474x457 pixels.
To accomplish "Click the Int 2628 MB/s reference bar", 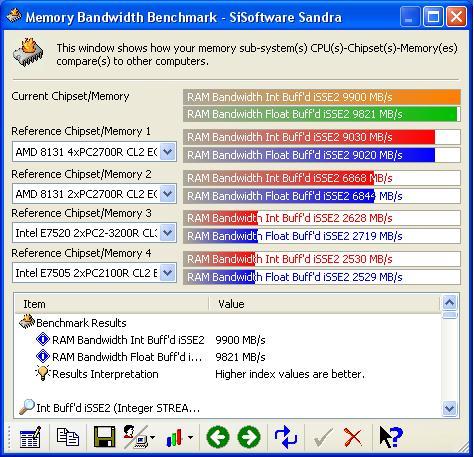I will tap(322, 218).
